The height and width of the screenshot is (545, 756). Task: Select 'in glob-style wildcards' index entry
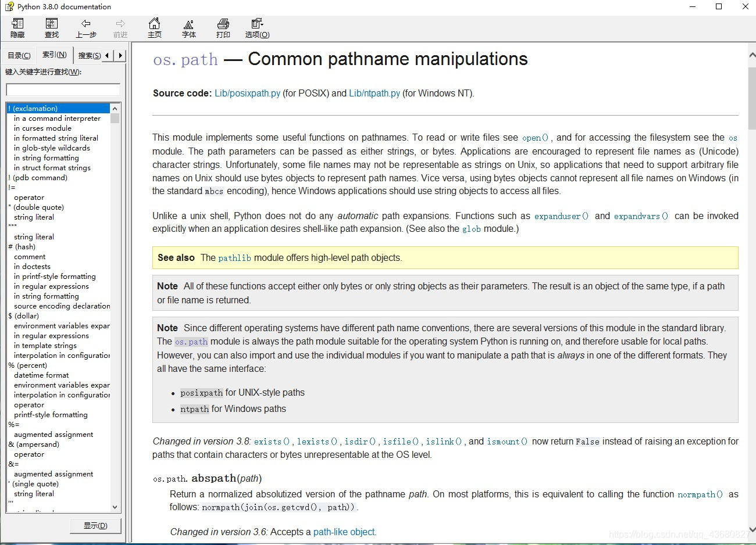click(x=52, y=148)
